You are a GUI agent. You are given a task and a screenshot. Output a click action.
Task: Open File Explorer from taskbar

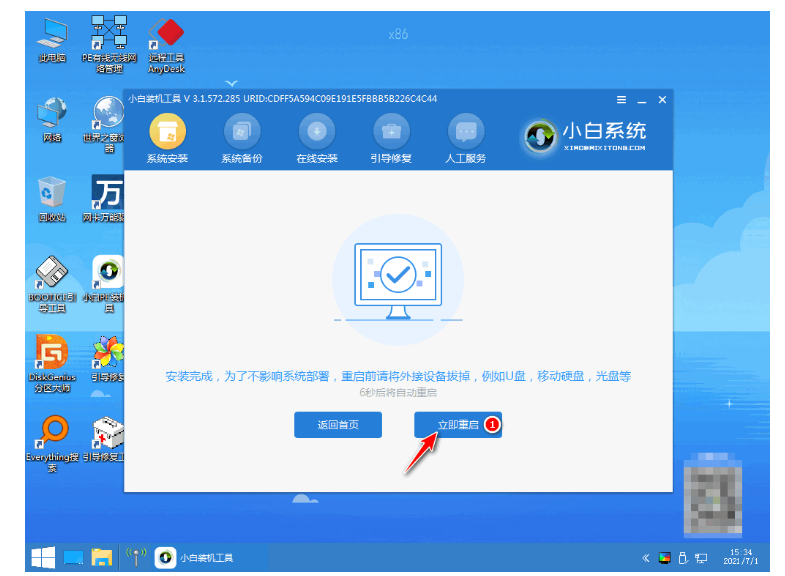click(x=101, y=557)
